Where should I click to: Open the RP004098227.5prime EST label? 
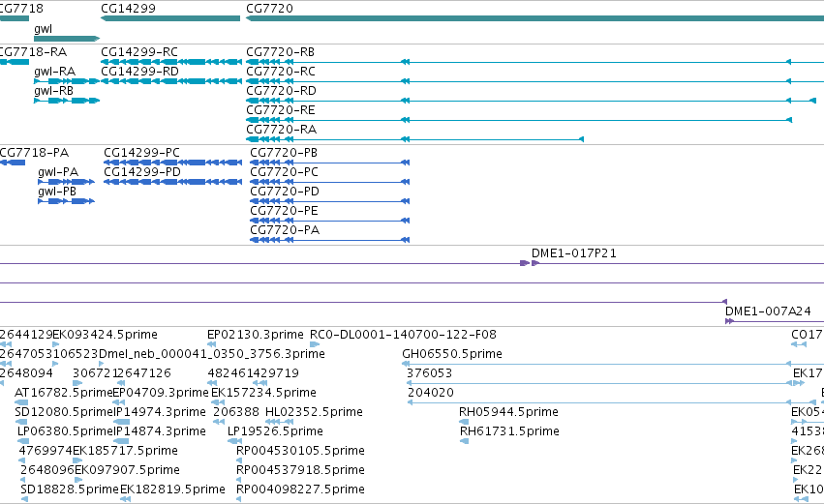pos(300,490)
